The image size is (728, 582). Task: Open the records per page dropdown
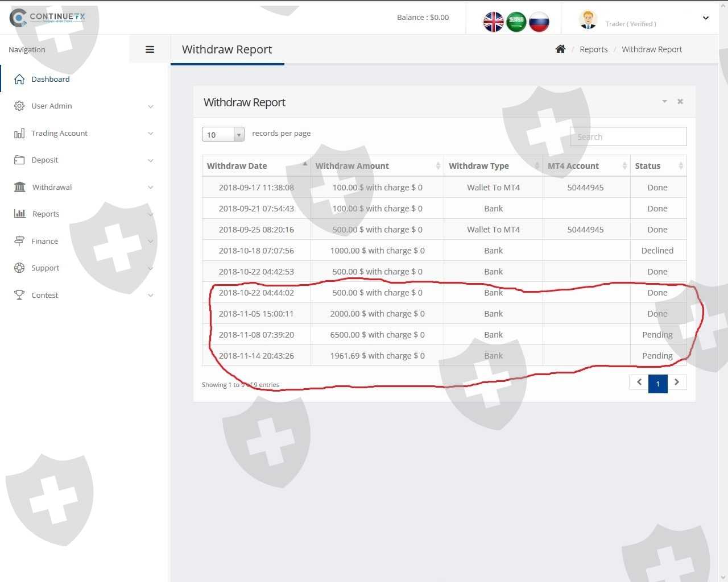[223, 134]
